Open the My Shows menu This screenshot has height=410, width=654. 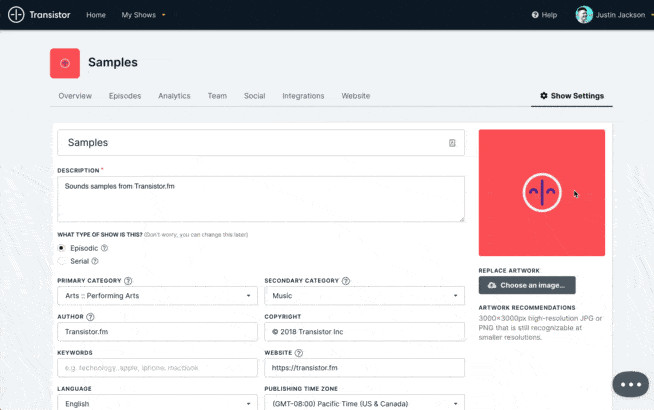click(143, 15)
